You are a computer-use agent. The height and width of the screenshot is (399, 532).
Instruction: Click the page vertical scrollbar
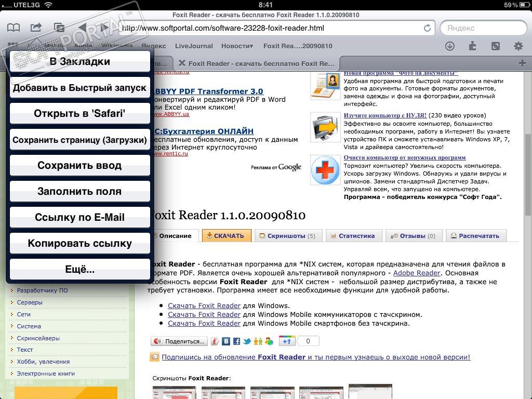[528, 175]
